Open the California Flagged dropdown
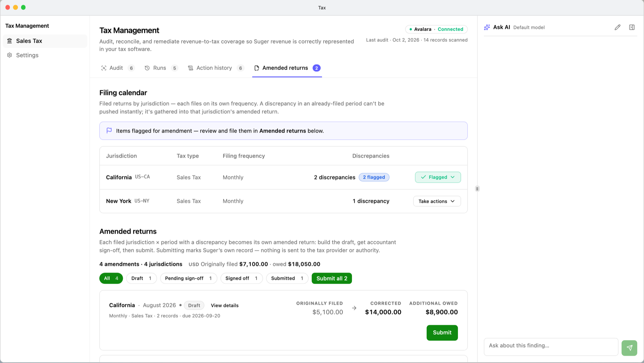The width and height of the screenshot is (644, 363). pos(438,177)
